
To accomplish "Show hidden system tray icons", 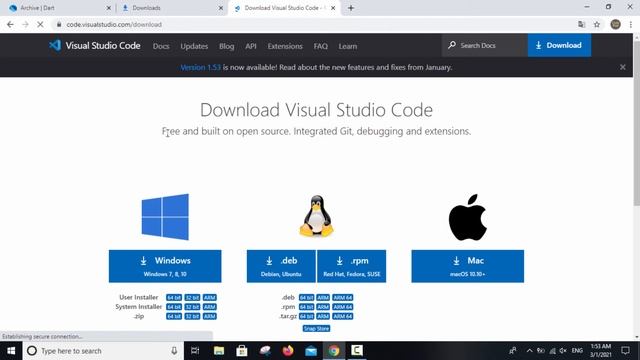I will coord(529,351).
